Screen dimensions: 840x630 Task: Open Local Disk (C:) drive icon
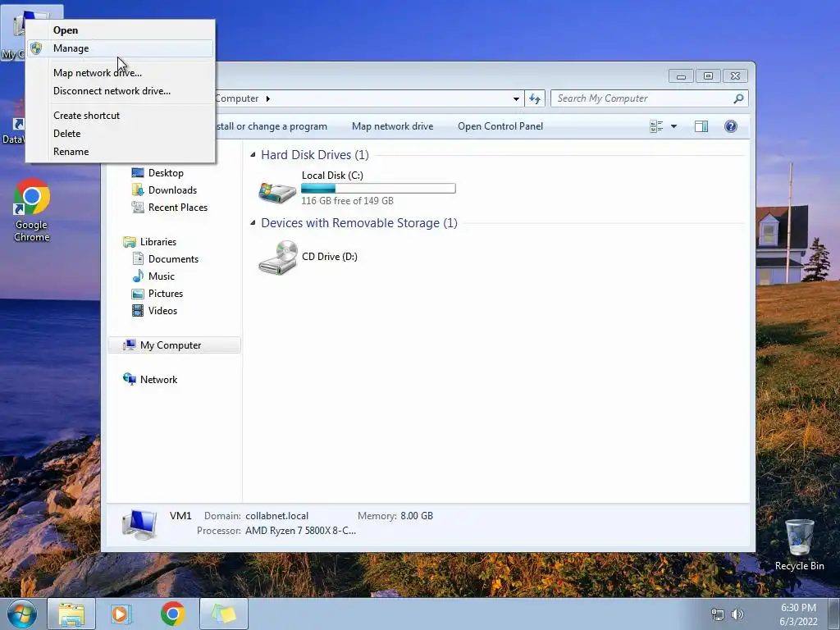pos(277,192)
